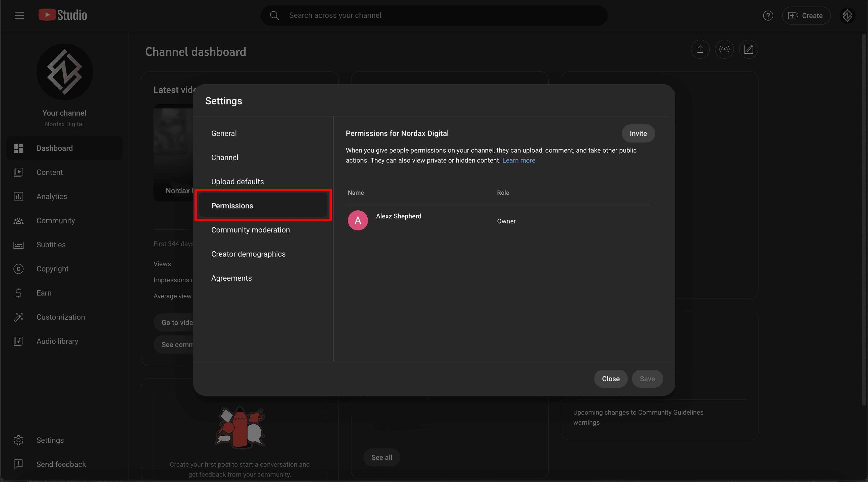
Task: Click the upload videos icon
Action: [700, 49]
